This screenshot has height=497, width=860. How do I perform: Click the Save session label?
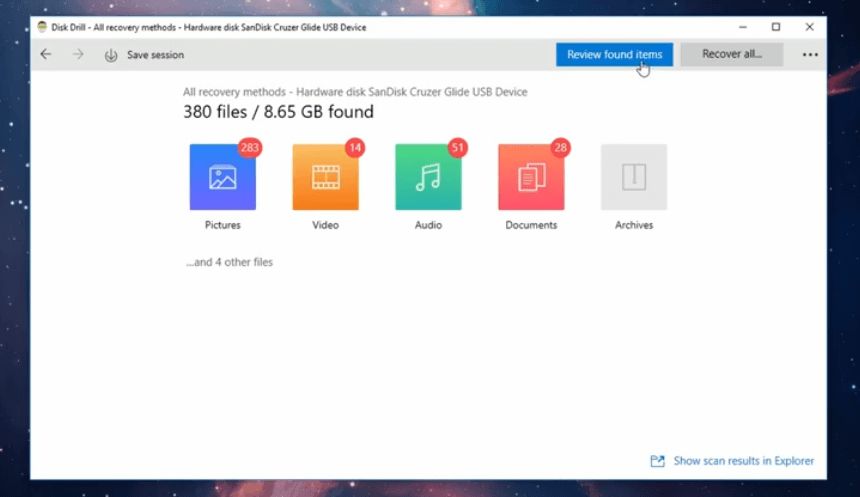[155, 55]
